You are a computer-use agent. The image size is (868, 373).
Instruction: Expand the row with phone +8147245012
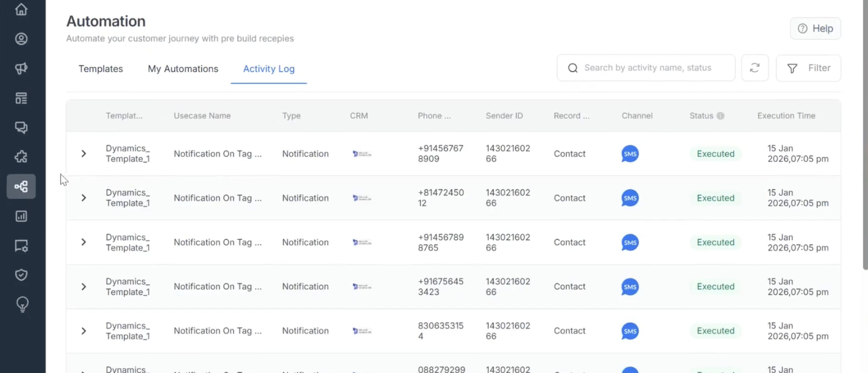83,198
